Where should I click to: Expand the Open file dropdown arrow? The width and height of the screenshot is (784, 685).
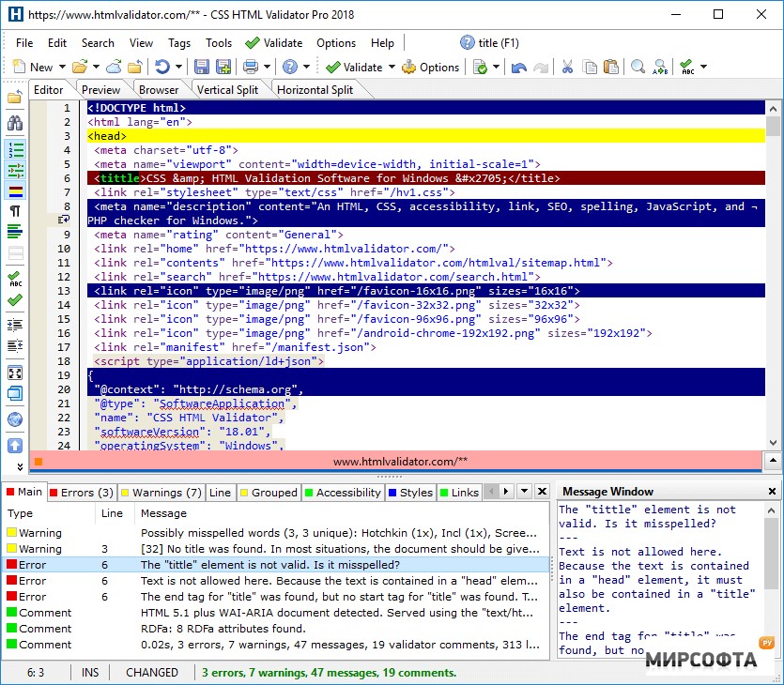click(96, 67)
